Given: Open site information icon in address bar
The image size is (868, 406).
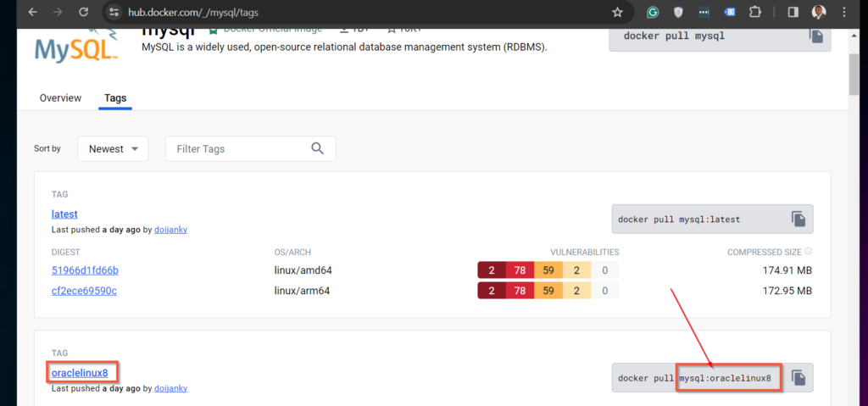Looking at the screenshot, I should 114,12.
